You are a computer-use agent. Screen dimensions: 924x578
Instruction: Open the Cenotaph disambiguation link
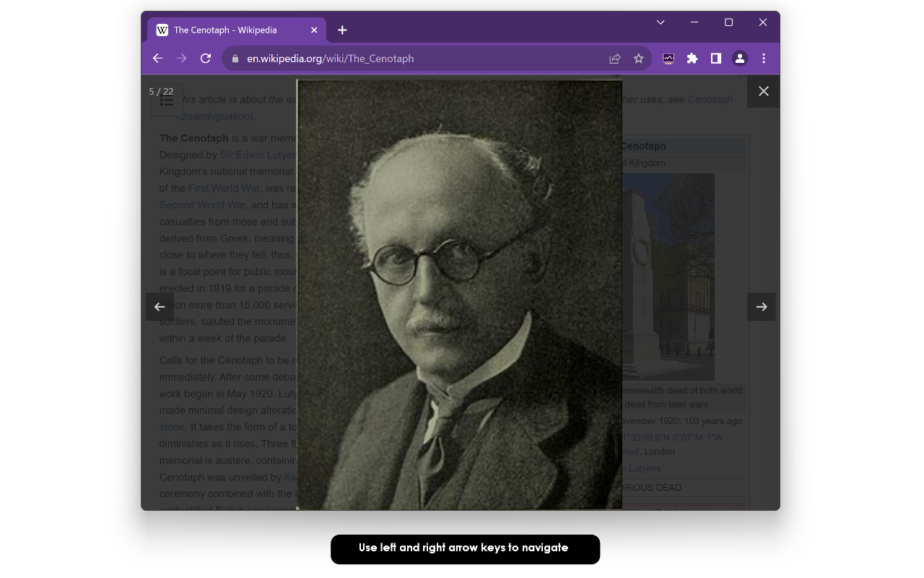[710, 99]
